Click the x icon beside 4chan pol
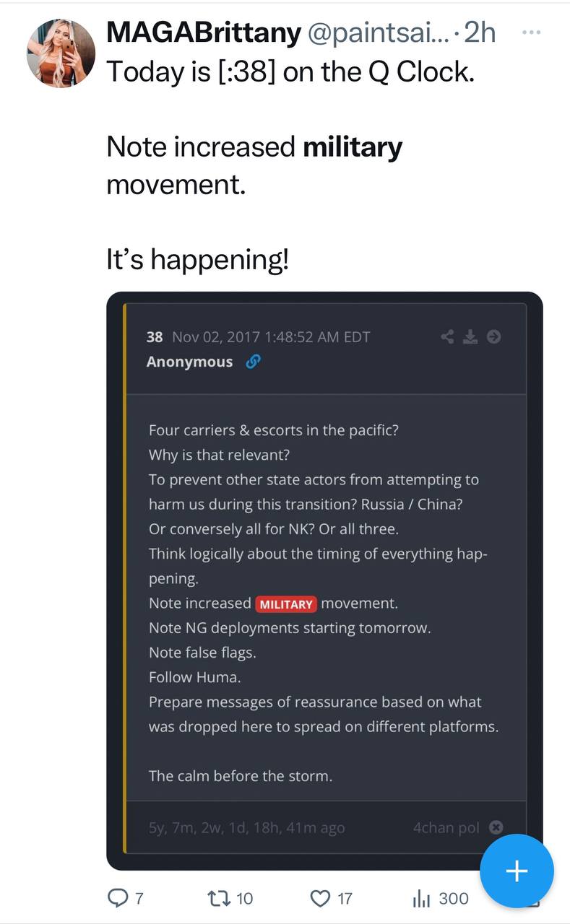Screen dimensions: 570x924 (496, 827)
